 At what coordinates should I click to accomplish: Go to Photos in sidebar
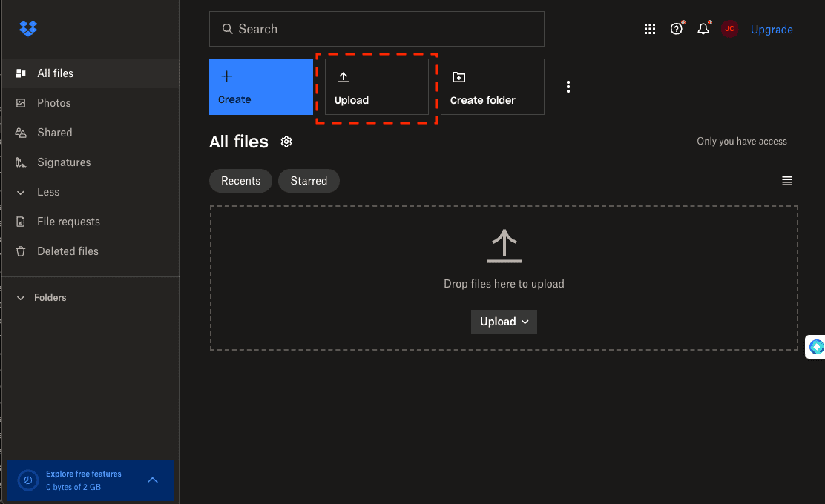pos(53,103)
